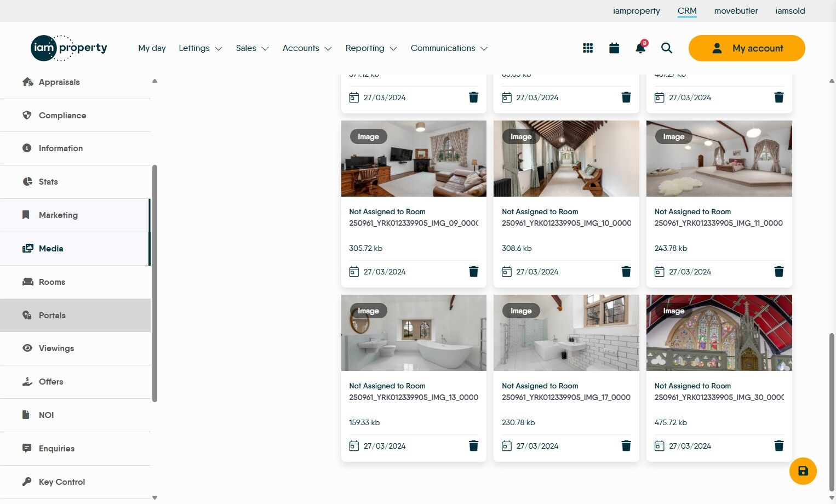Viewport: 836px width, 504px height.
Task: Delete image IMG_10 using trash icon
Action: [x=626, y=272]
